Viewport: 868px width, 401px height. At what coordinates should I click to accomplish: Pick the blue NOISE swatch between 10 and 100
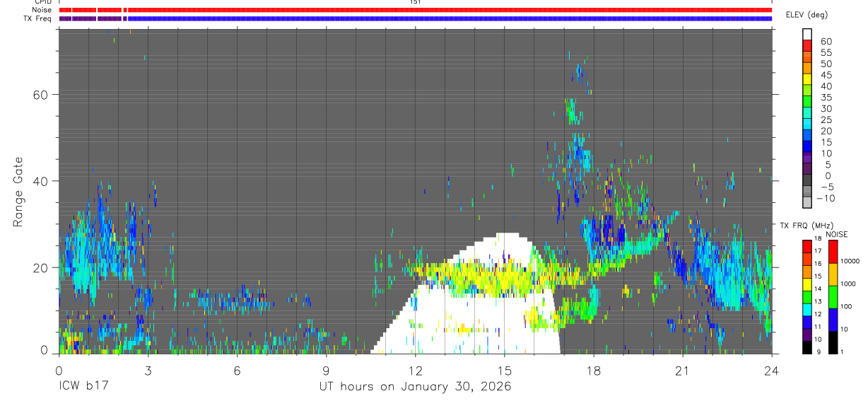click(833, 319)
